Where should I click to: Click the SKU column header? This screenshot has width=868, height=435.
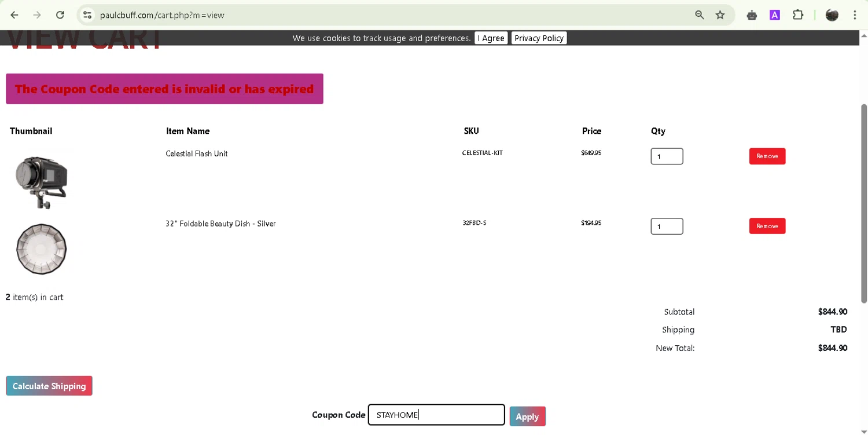[472, 131]
